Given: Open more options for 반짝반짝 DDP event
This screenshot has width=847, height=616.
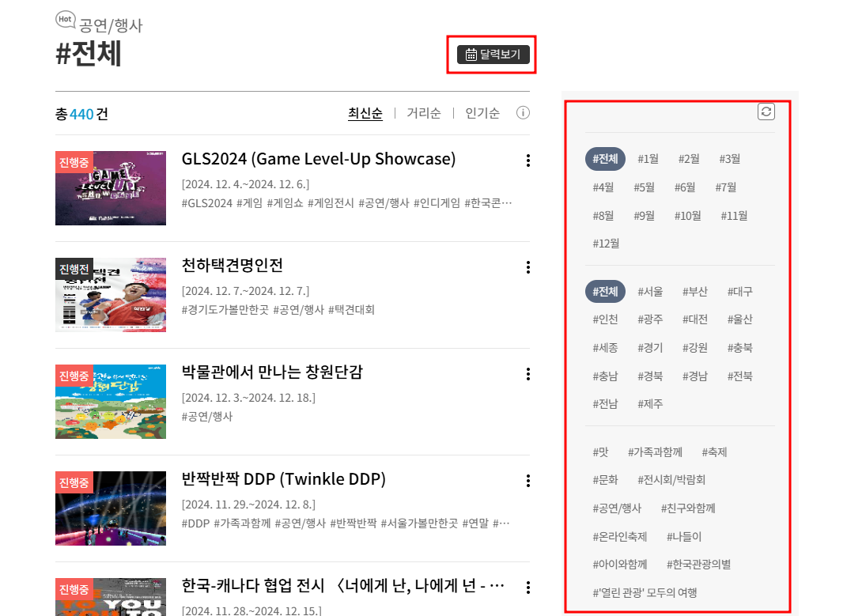Looking at the screenshot, I should coord(527,481).
